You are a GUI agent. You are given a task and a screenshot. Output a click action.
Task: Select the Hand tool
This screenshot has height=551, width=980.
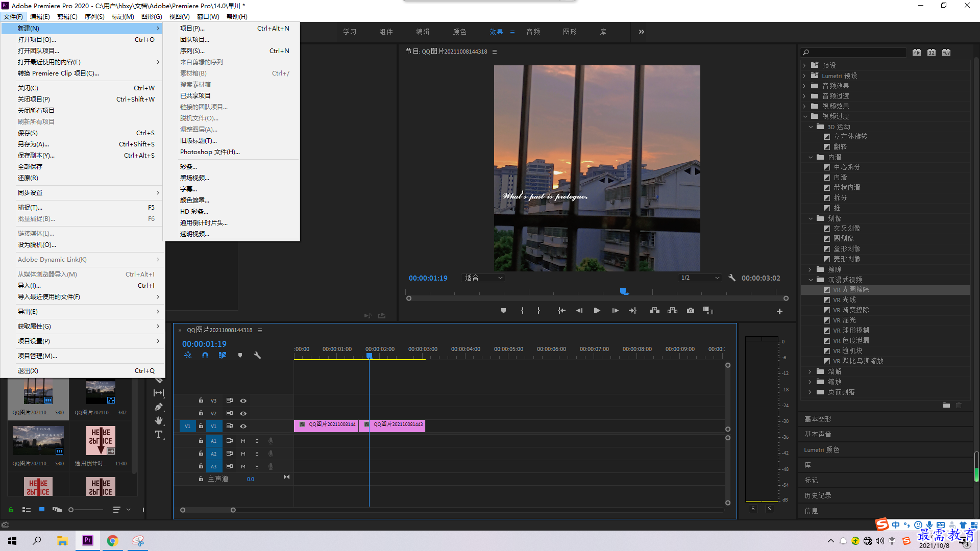pyautogui.click(x=159, y=420)
